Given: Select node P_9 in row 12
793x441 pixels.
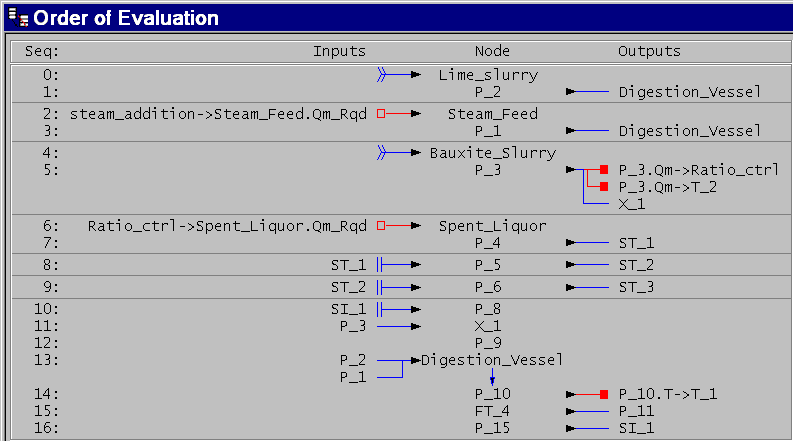Looking at the screenshot, I should 488,343.
